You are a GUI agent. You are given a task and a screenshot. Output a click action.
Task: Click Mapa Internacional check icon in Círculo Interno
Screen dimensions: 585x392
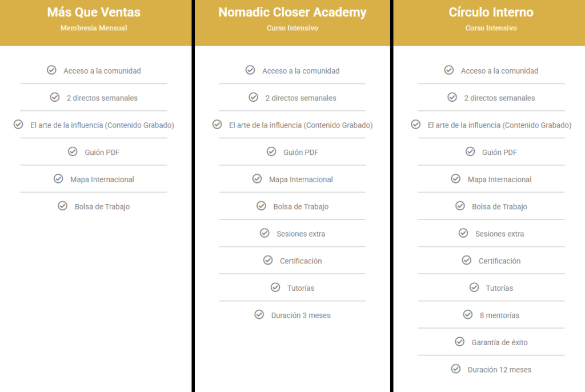(455, 178)
